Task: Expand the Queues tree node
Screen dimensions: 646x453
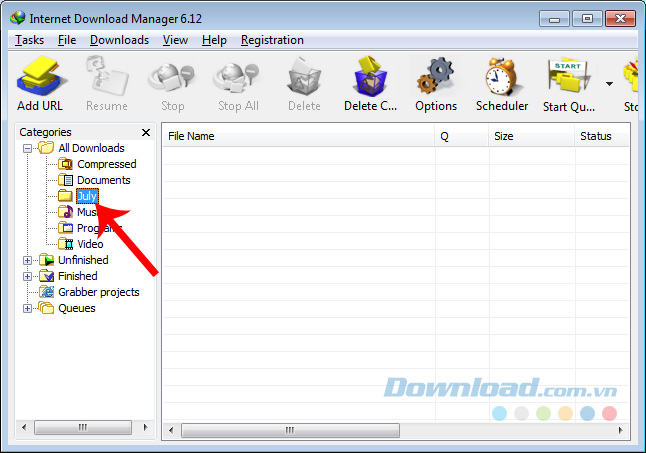Action: click(x=27, y=308)
